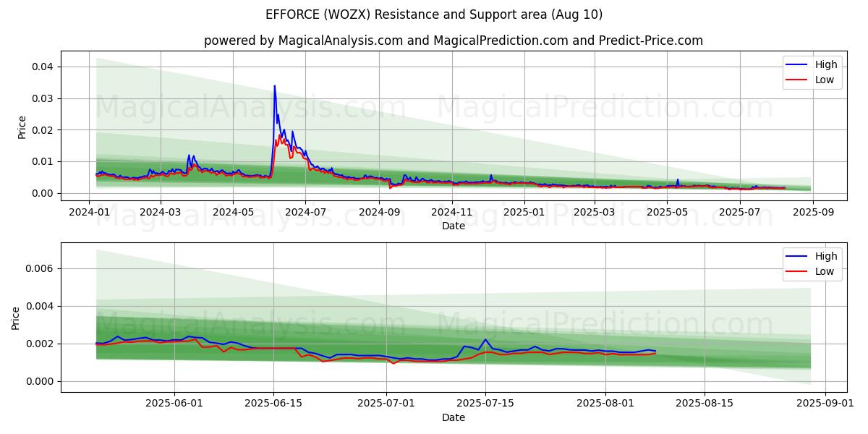The height and width of the screenshot is (434, 868).
Task: Click the June 2024 price spike peak
Action: 274,86
